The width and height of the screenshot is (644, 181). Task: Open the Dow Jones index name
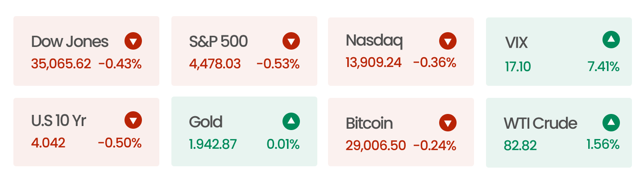[70, 42]
